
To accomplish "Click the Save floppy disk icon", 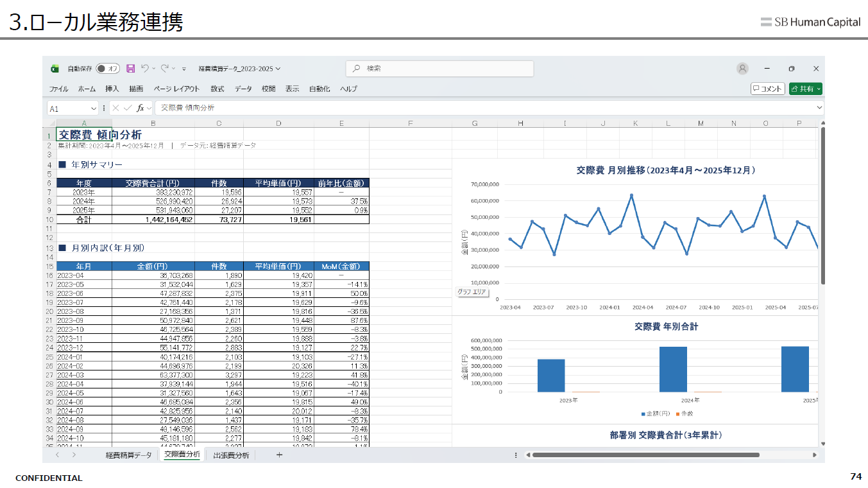I will pos(131,69).
